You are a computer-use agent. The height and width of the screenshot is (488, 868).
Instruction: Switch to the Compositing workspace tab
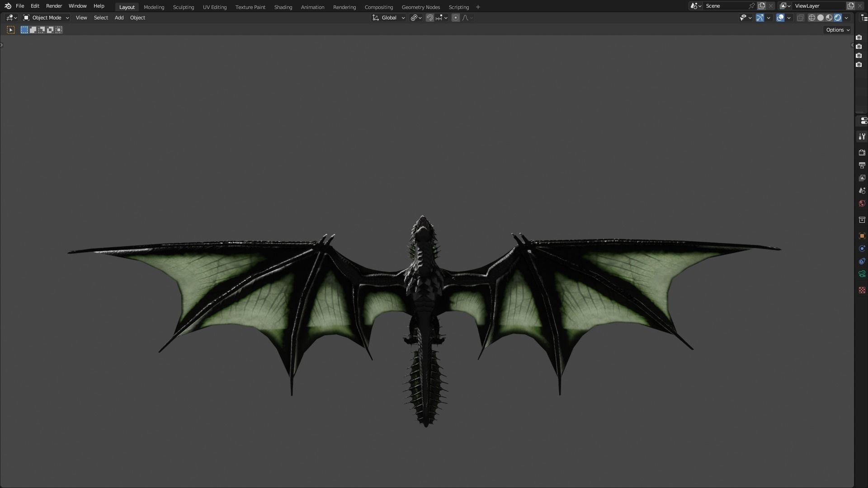coord(379,7)
